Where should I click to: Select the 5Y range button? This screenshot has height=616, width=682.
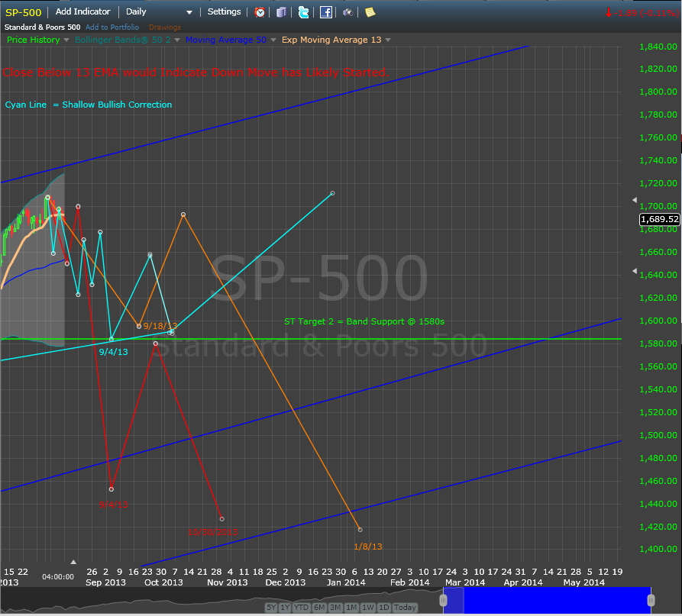coord(271,608)
